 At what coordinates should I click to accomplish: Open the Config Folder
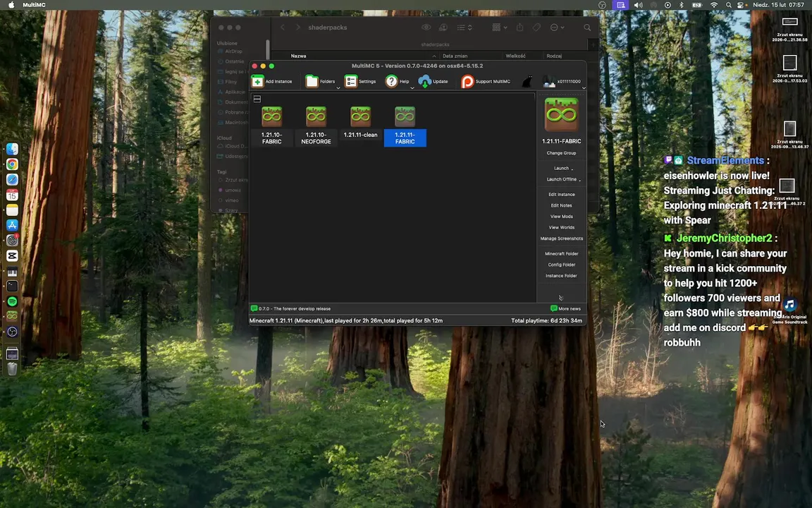coord(561,265)
